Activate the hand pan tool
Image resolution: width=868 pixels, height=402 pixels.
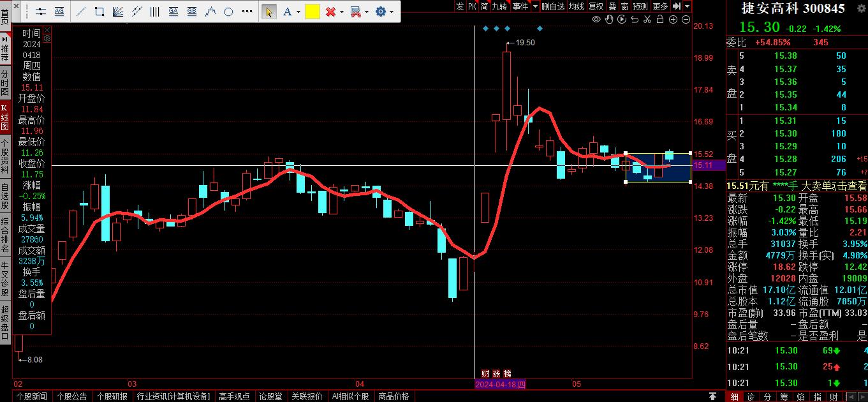point(609,20)
